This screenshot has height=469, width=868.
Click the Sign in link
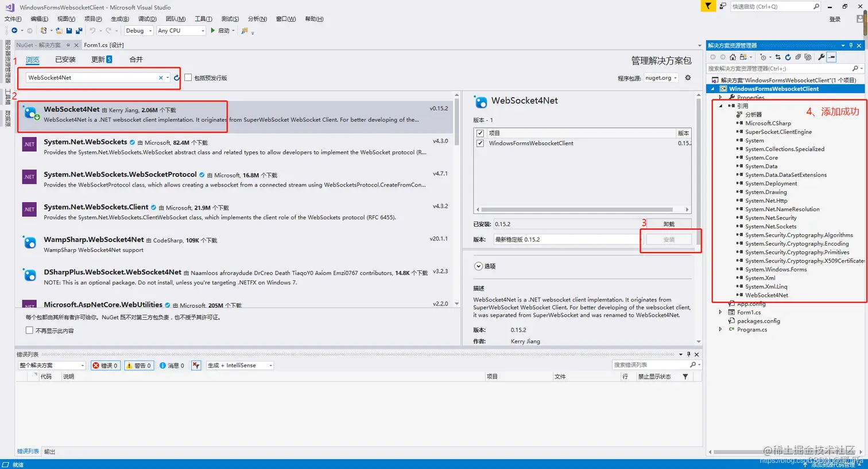point(835,19)
